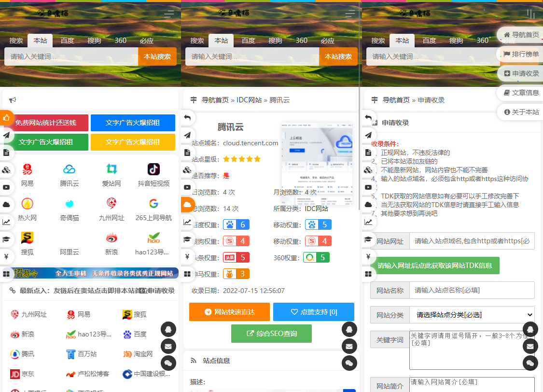The width and height of the screenshot is (543, 392).
Task: Switch to the 搜狗 search tab on home panel
Action: [94, 41]
